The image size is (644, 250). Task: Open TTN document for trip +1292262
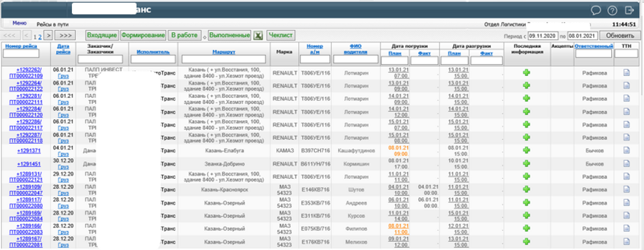(x=626, y=73)
